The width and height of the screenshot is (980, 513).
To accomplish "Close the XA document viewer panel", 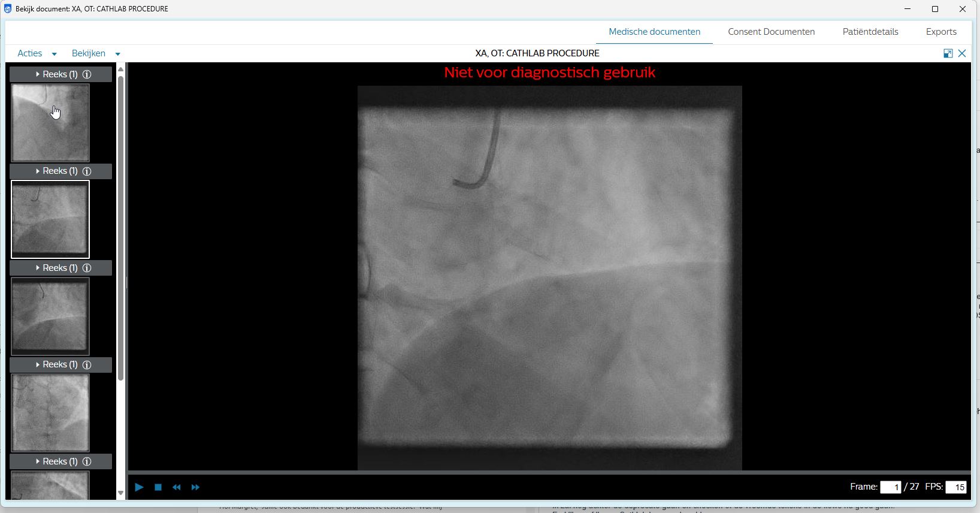I will (x=962, y=53).
